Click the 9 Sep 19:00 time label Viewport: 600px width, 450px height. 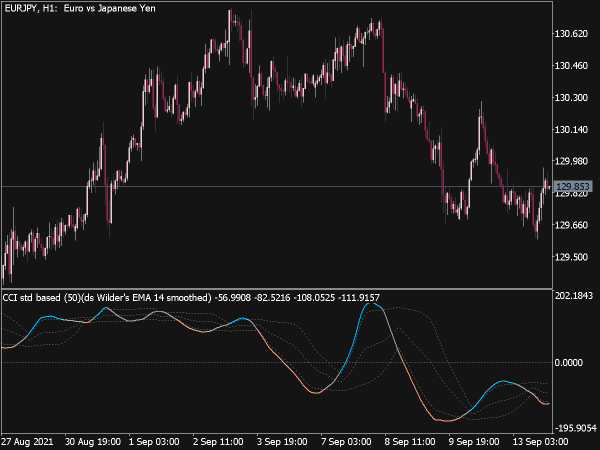[x=474, y=442]
